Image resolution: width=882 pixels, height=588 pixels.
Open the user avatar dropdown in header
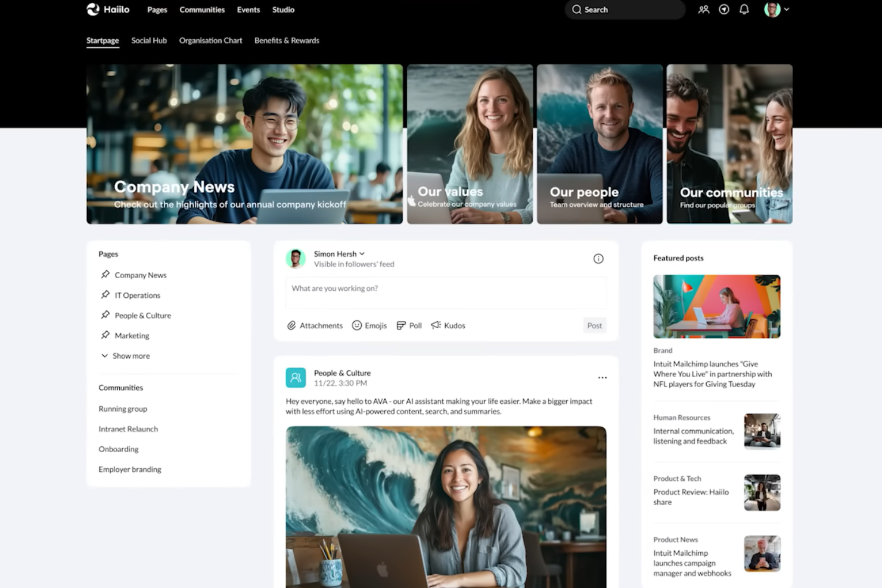777,10
